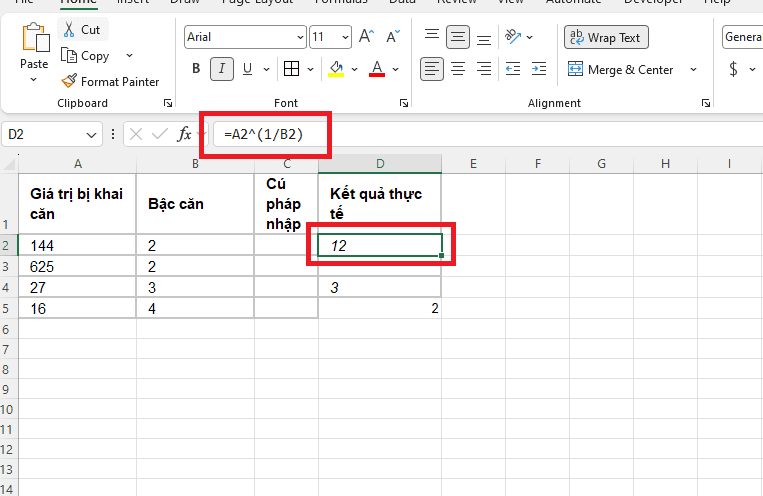
Task: Decrease the cell indent
Action: pyautogui.click(x=513, y=69)
